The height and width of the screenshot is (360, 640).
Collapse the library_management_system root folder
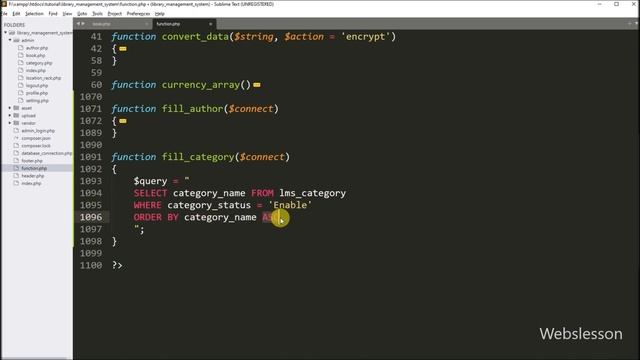5,33
